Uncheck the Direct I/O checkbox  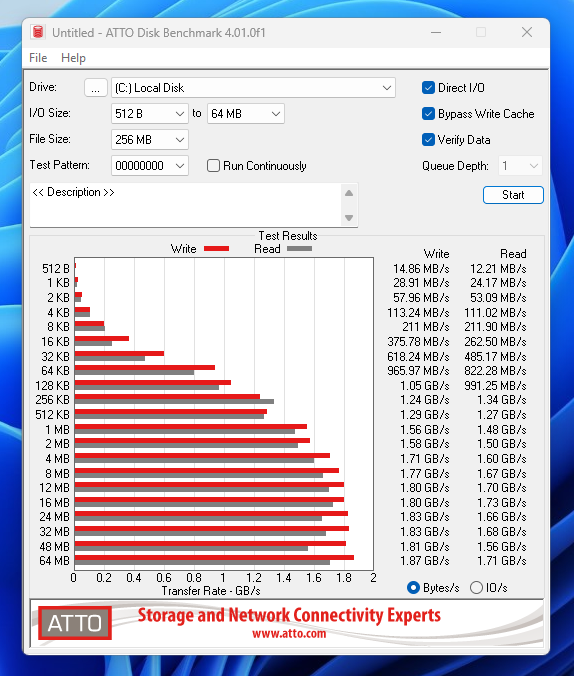[428, 88]
